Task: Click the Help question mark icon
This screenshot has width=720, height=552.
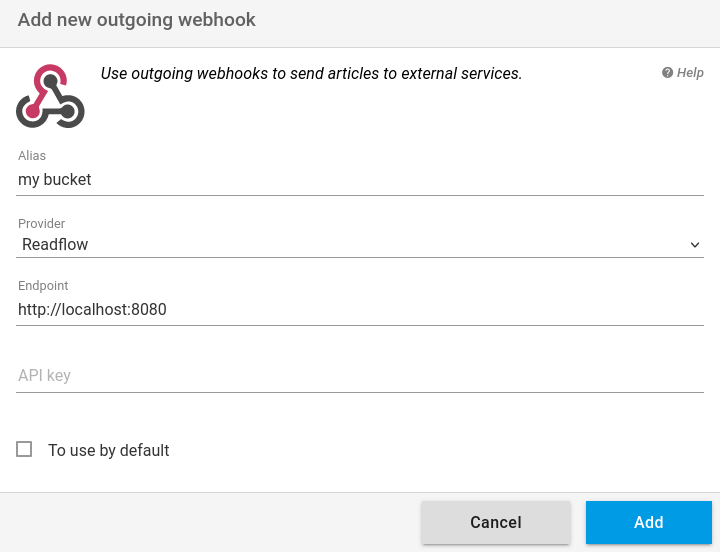Action: tap(667, 73)
